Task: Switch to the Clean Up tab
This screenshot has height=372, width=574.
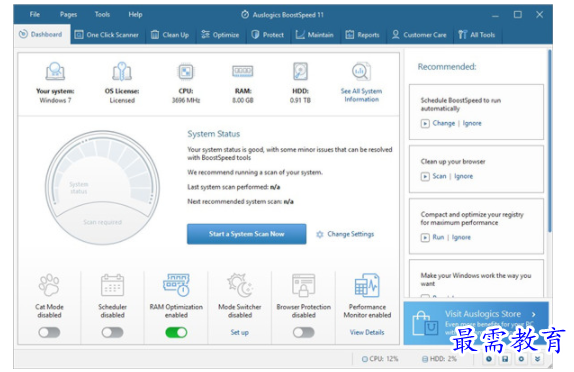Action: (170, 35)
